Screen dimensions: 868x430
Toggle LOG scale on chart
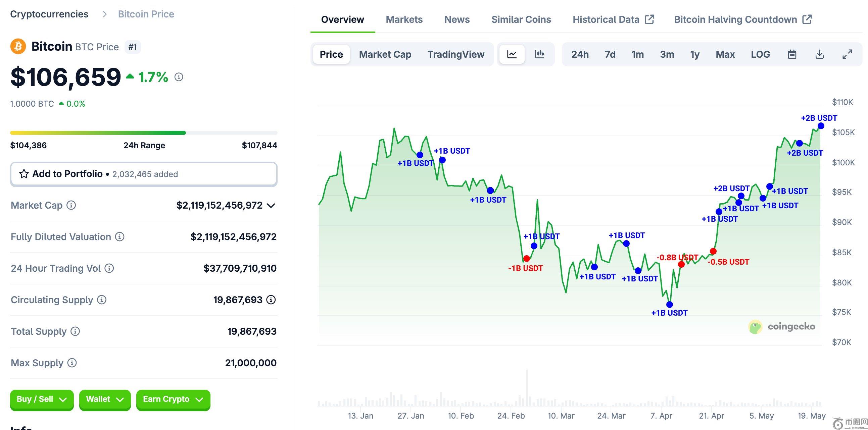[x=760, y=54]
